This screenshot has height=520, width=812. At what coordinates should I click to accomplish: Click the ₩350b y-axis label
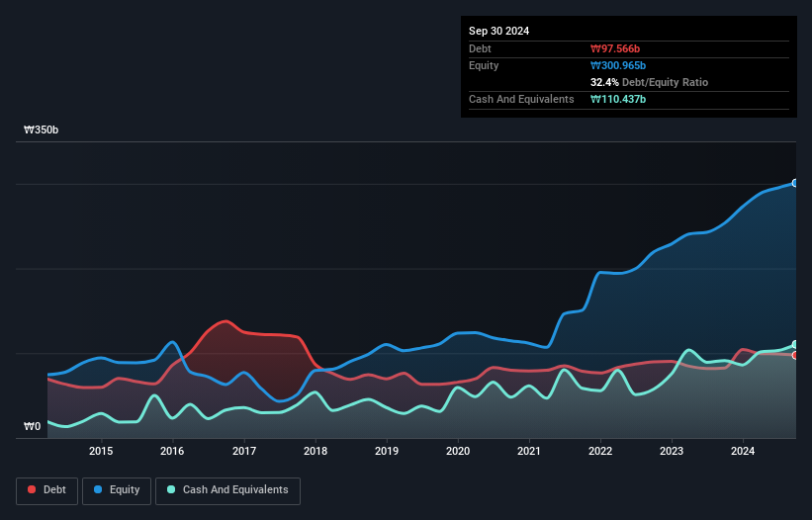41,130
